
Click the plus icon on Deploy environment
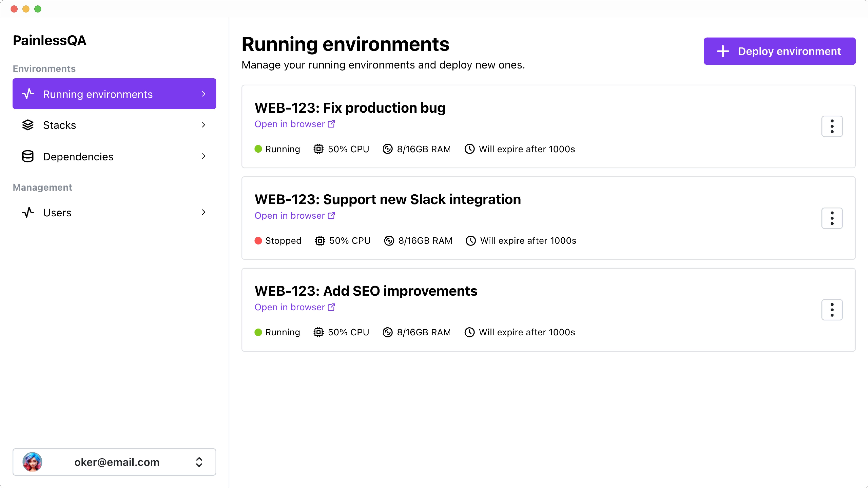point(723,51)
